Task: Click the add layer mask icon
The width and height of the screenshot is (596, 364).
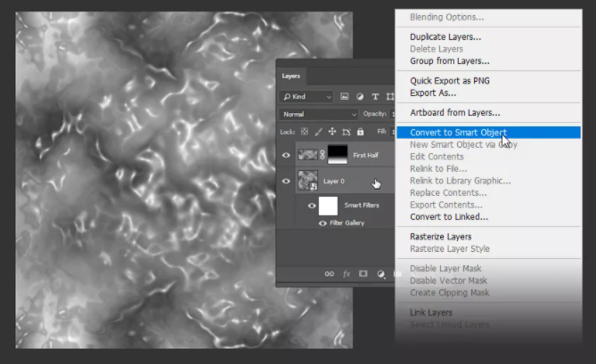Action: [x=363, y=273]
